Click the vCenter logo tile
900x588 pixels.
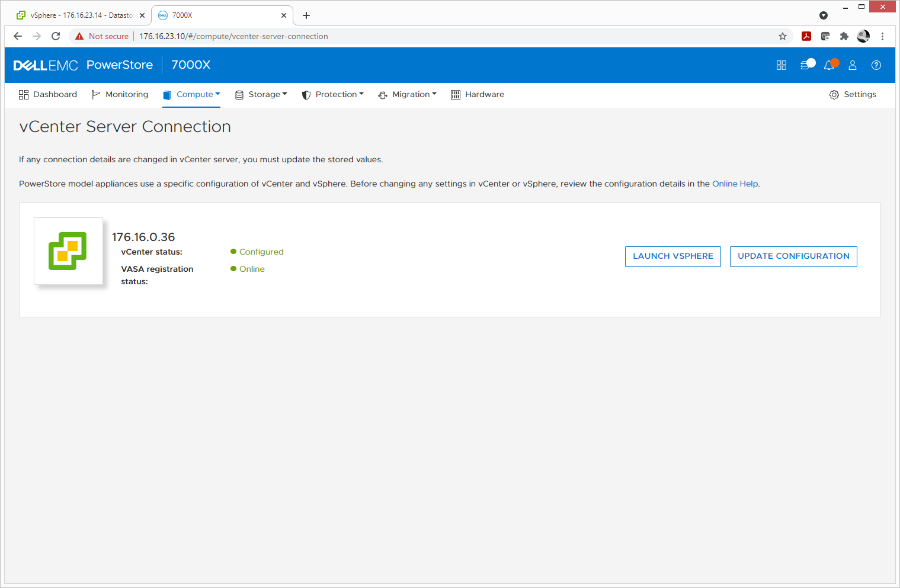click(68, 251)
